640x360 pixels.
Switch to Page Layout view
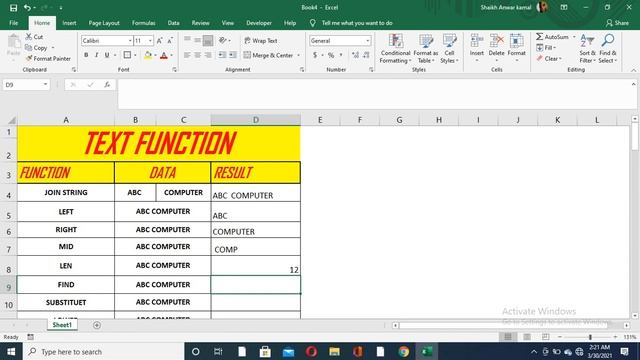pos(527,337)
